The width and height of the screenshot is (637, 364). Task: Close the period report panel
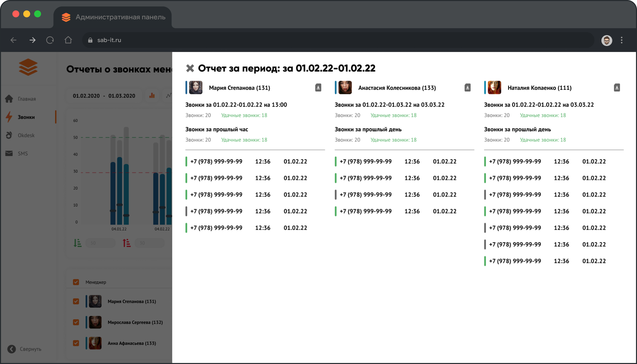pos(190,68)
